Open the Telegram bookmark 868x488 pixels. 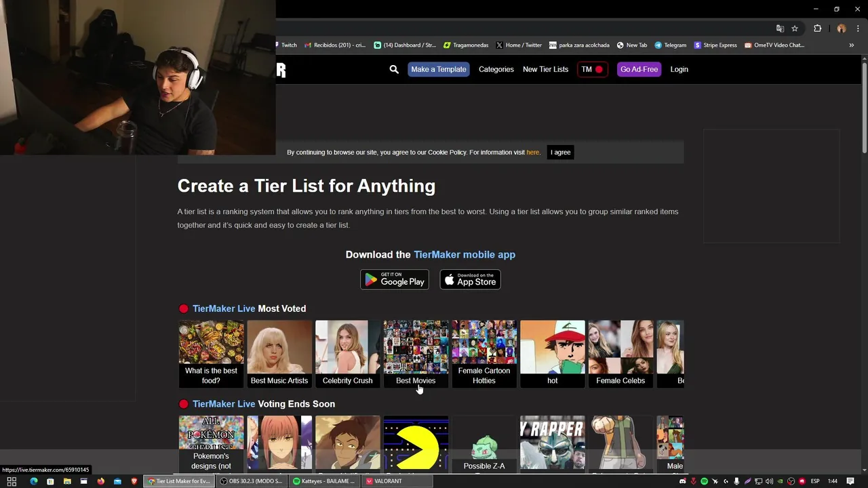pos(670,45)
